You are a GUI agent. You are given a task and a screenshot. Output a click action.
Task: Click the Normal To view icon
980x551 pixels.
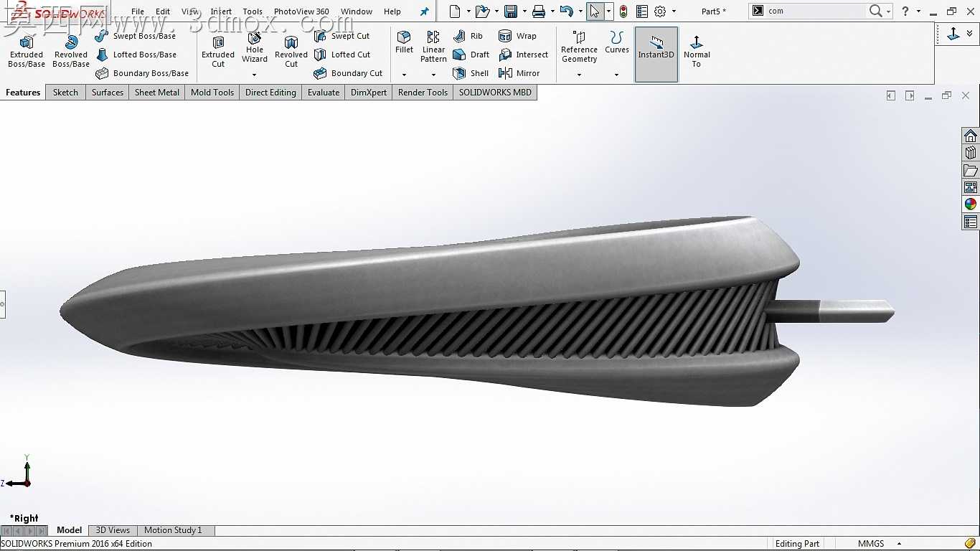coord(697,51)
